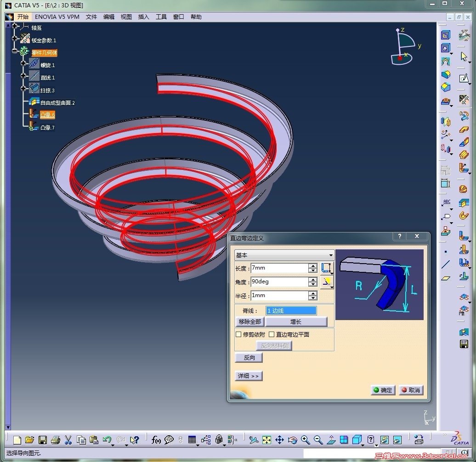Open the 视图 menu
476x462 pixels.
click(126, 17)
